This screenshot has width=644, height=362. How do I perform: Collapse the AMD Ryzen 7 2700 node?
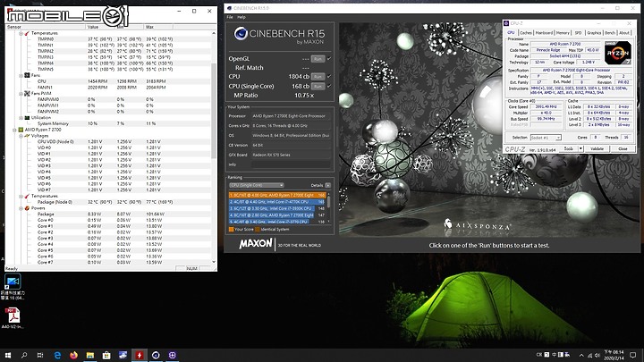[15, 130]
